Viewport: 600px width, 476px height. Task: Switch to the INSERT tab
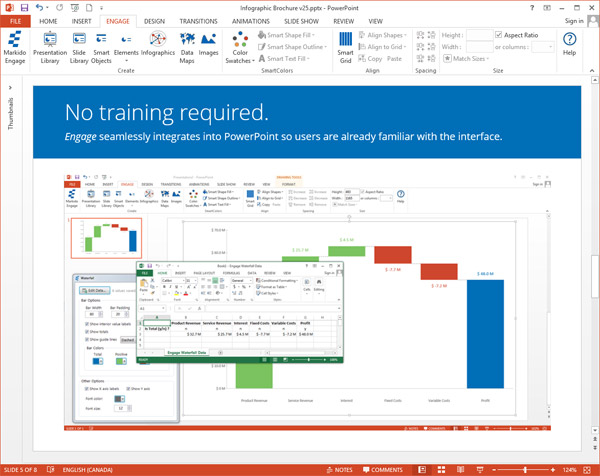pyautogui.click(x=82, y=21)
